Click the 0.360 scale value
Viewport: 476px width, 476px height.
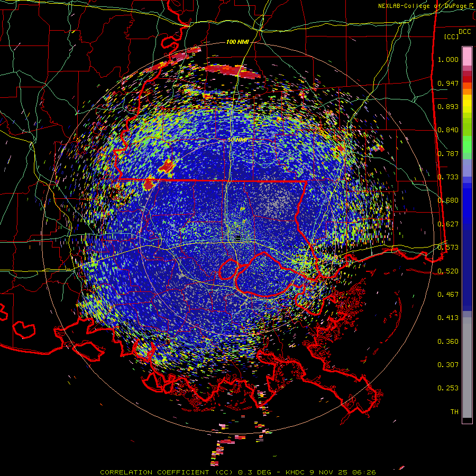(448, 342)
